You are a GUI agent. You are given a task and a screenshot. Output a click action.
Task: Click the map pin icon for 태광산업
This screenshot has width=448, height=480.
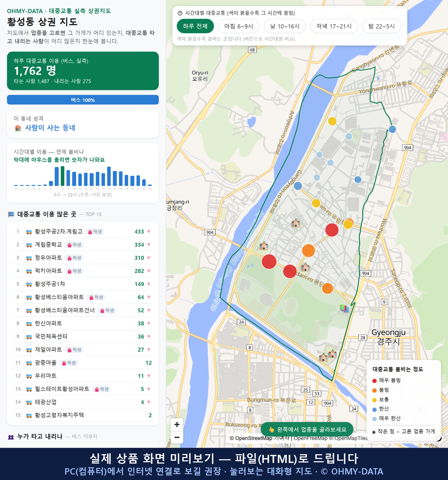[x=149, y=402]
